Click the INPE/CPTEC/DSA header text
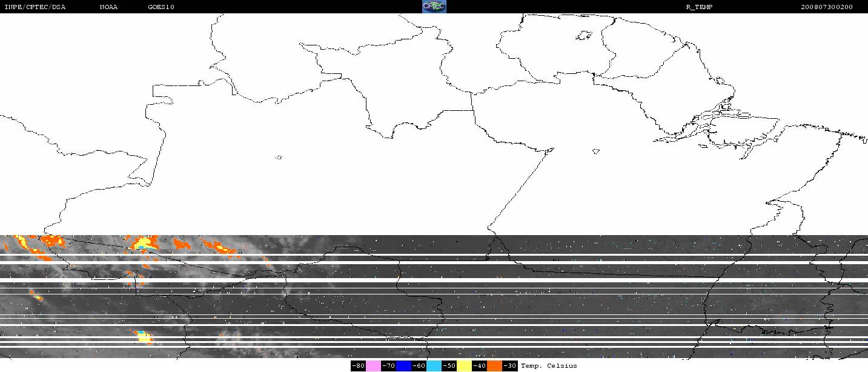Screen dimensions: 868x372 pos(35,7)
